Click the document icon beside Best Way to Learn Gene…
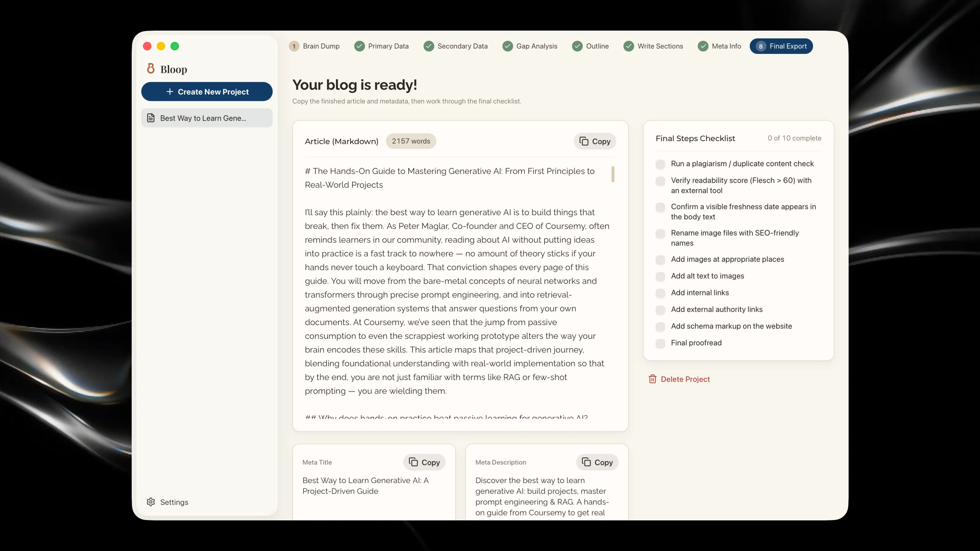Screen dimensions: 980x551 151,118
